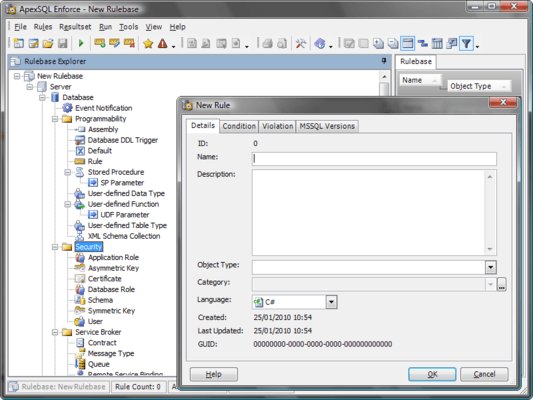
Task: Select User-defined Table Type tree item
Action: [127, 226]
